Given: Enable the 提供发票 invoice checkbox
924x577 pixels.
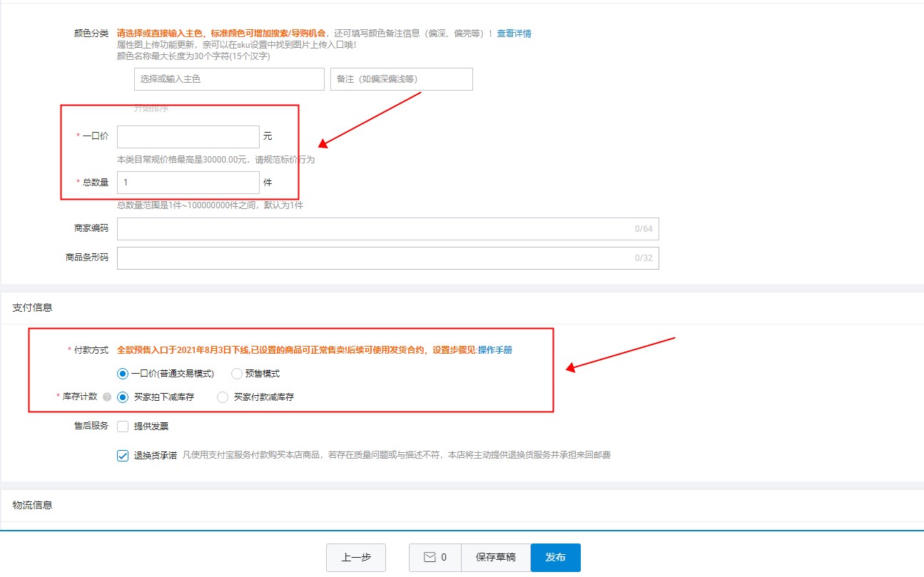Looking at the screenshot, I should click(x=123, y=427).
